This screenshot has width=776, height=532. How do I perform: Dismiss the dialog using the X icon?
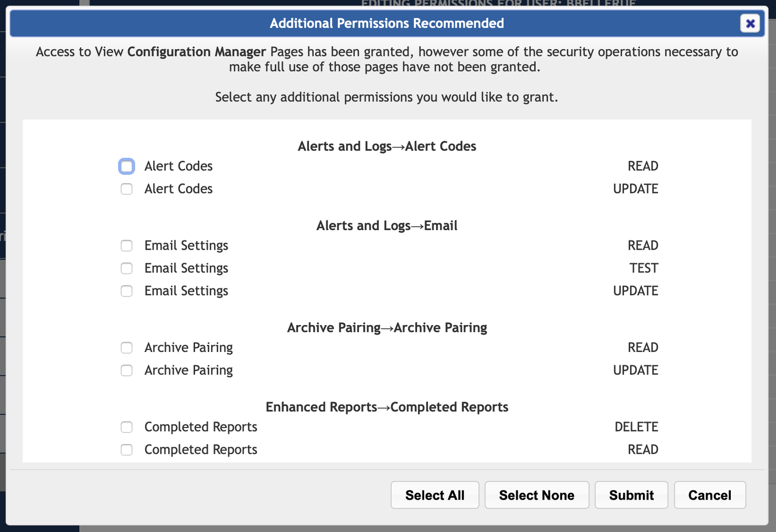[x=750, y=23]
